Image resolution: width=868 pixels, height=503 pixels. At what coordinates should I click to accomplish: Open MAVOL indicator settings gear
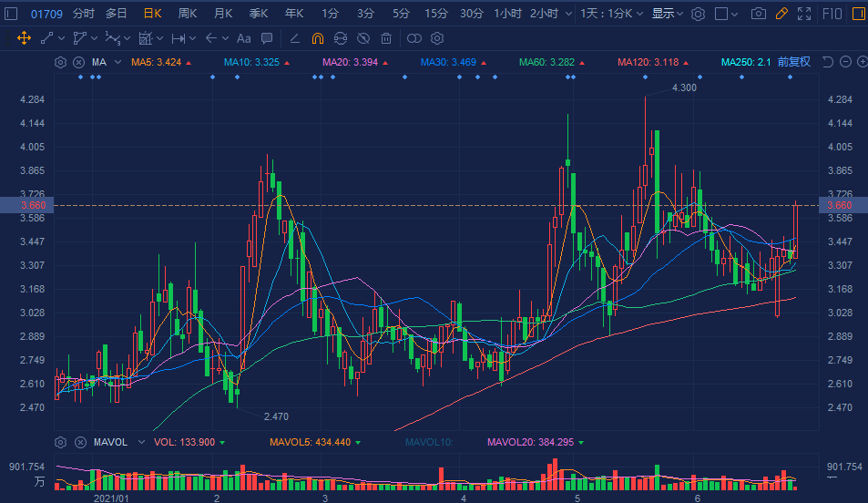(x=60, y=442)
